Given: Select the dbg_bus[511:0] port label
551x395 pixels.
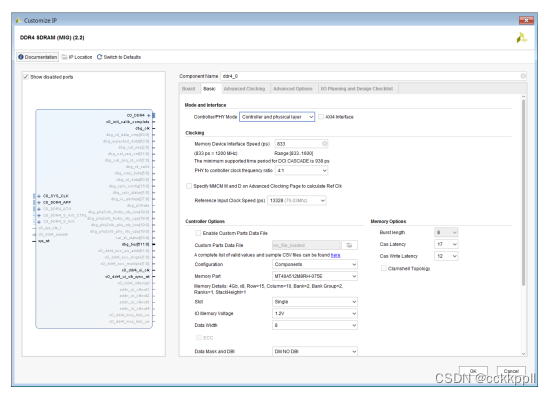Looking at the screenshot, I should (x=135, y=244).
